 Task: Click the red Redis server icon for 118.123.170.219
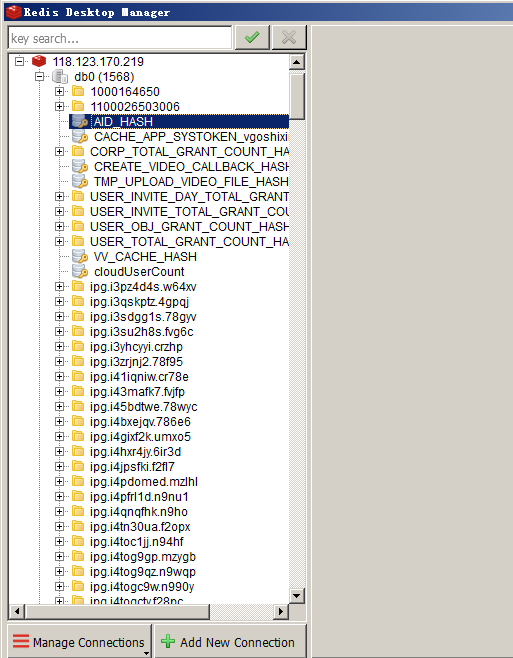[39, 61]
